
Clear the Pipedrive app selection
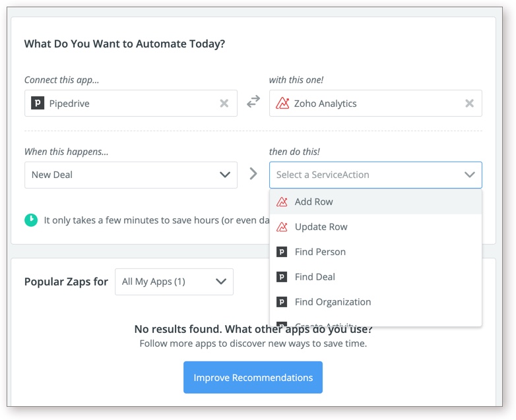[x=224, y=104]
